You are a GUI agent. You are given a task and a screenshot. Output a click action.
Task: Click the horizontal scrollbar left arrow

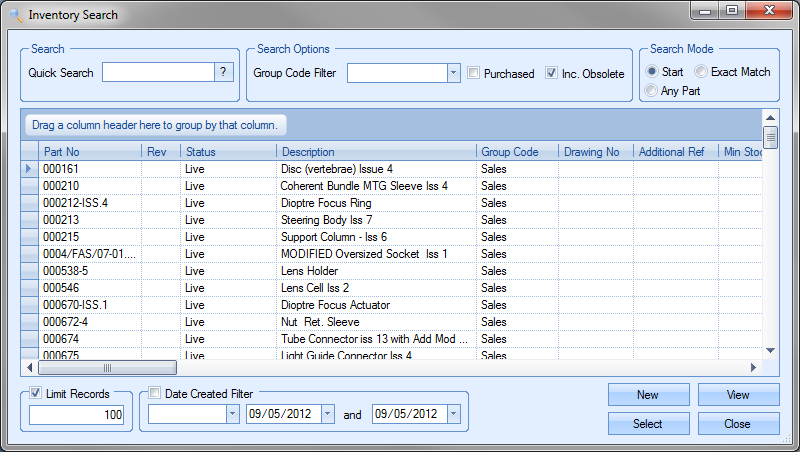coord(28,367)
